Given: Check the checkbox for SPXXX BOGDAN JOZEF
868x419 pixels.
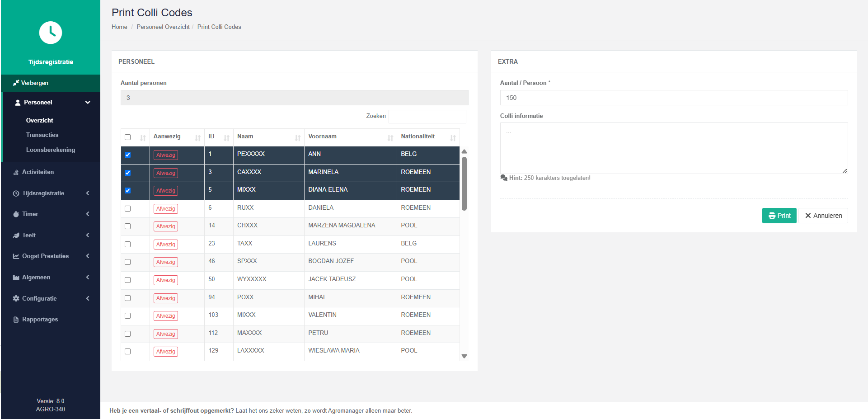Looking at the screenshot, I should (x=128, y=262).
